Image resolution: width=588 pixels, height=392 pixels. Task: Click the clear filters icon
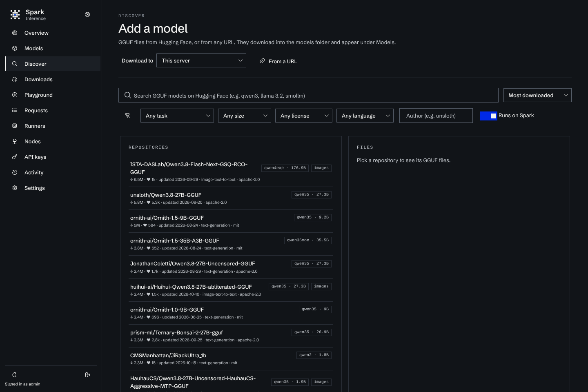click(127, 116)
